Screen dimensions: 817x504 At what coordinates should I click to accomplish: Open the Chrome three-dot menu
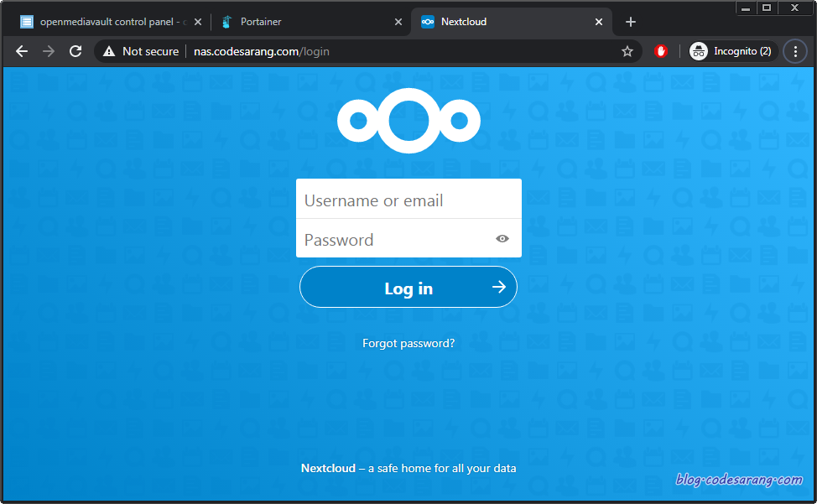(795, 51)
